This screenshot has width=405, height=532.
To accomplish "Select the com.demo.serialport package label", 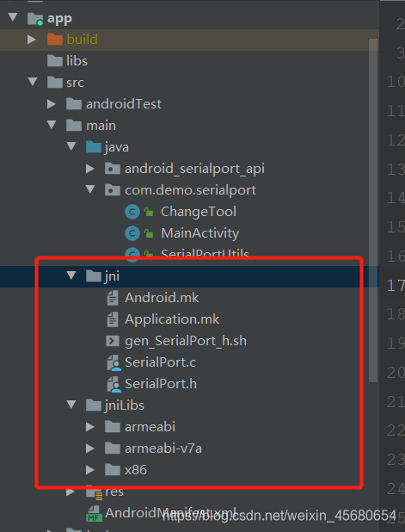I will pyautogui.click(x=190, y=190).
